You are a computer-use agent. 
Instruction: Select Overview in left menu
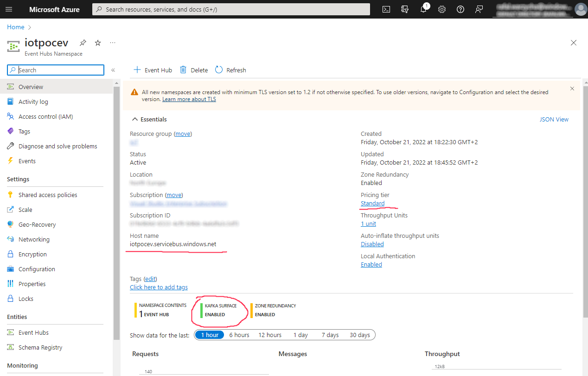[x=56, y=87]
